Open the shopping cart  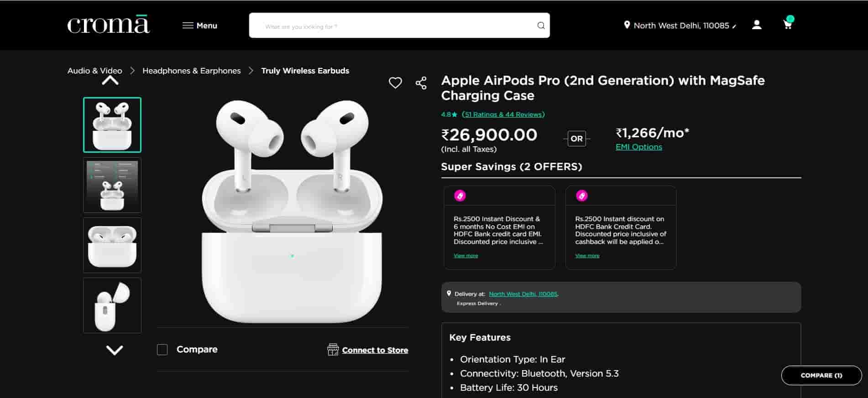[788, 25]
